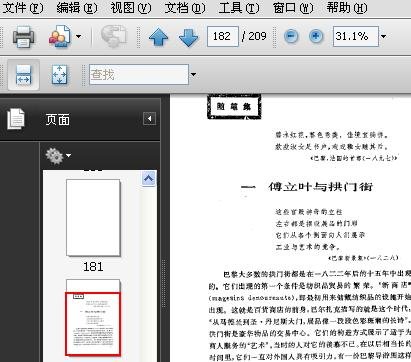
Task: Expand the collaborate dropdown arrow
Action: tap(79, 36)
